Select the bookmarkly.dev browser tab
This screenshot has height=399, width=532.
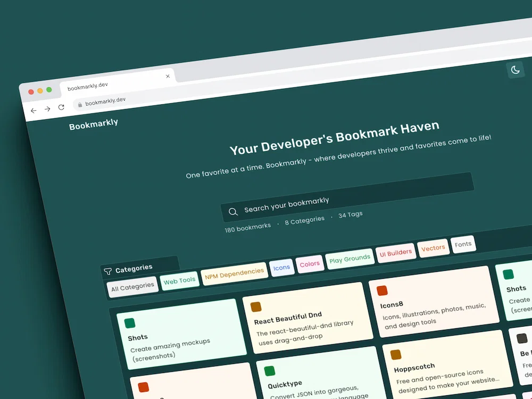click(117, 82)
